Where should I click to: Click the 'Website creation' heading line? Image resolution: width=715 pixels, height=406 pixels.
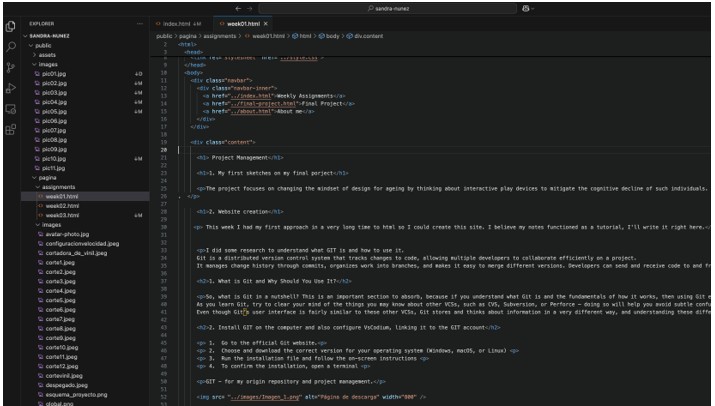tap(240, 212)
